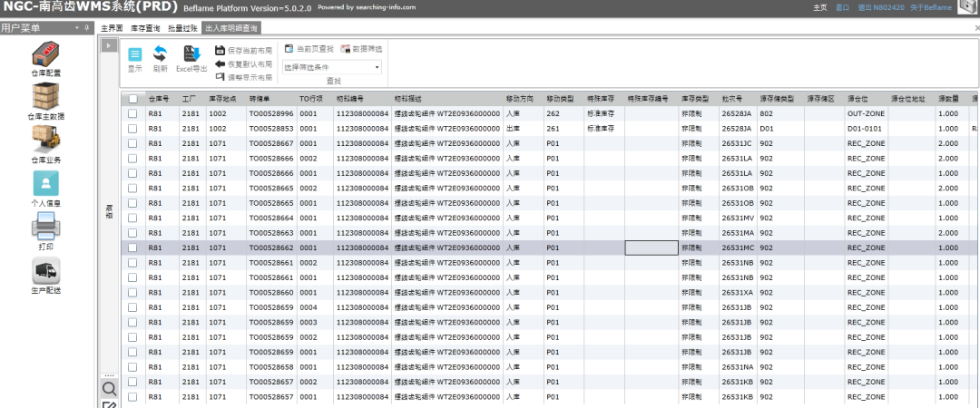Switch to the 主界面 tab
Screen dimensions: 980x408
click(x=112, y=29)
